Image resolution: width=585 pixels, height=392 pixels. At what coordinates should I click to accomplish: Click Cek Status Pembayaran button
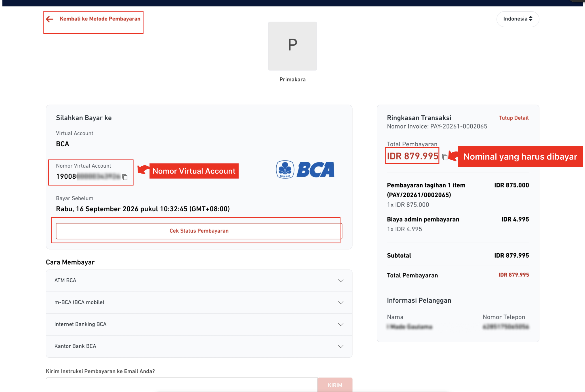(x=199, y=231)
